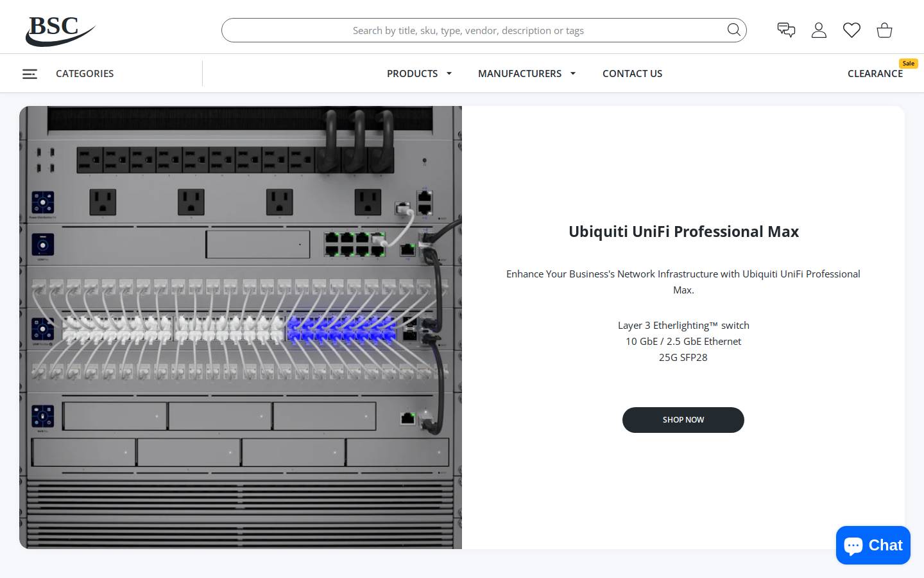The image size is (924, 578).
Task: Click the yellow Sale badge
Action: click(x=908, y=63)
